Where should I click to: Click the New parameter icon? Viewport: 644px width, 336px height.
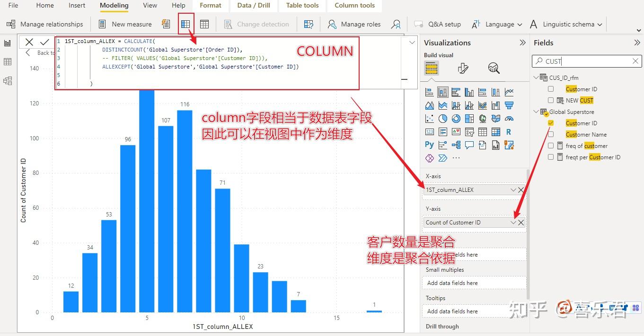[309, 24]
